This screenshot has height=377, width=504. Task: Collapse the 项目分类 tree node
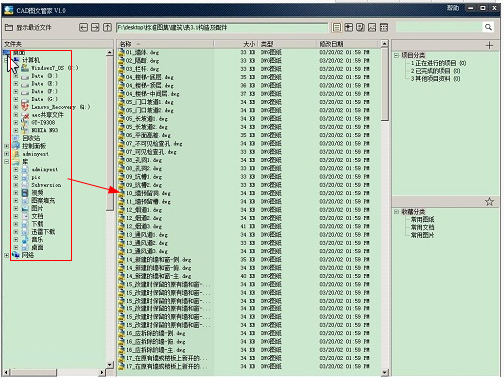coord(396,55)
